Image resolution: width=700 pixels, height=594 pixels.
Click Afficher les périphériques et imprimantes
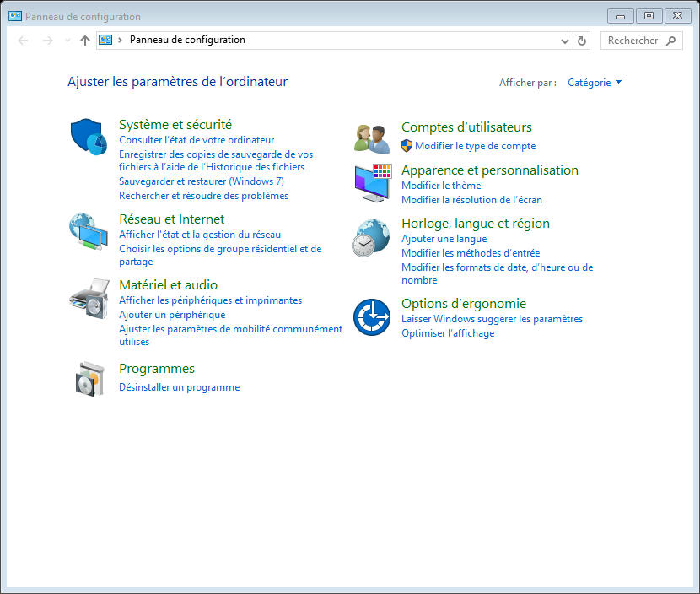tap(210, 300)
